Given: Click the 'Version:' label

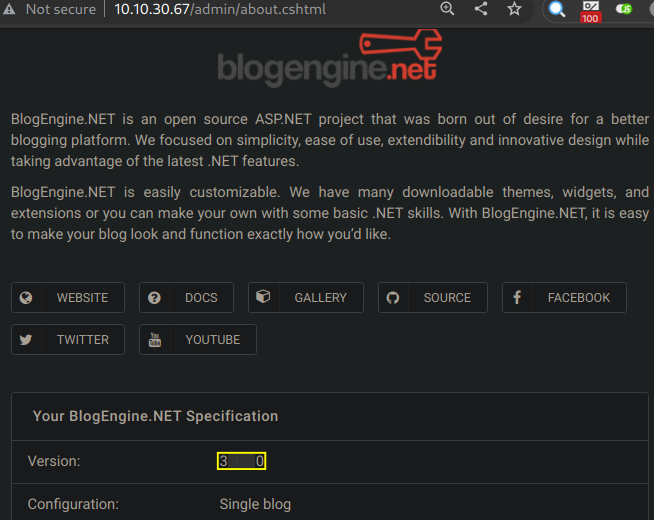Looking at the screenshot, I should pos(54,461).
